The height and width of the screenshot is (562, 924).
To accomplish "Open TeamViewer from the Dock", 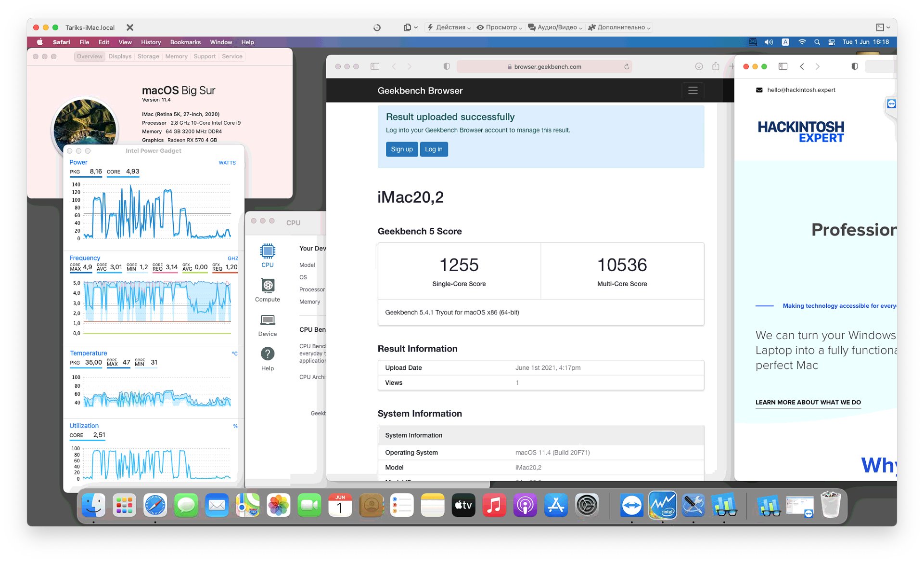I will tap(631, 506).
